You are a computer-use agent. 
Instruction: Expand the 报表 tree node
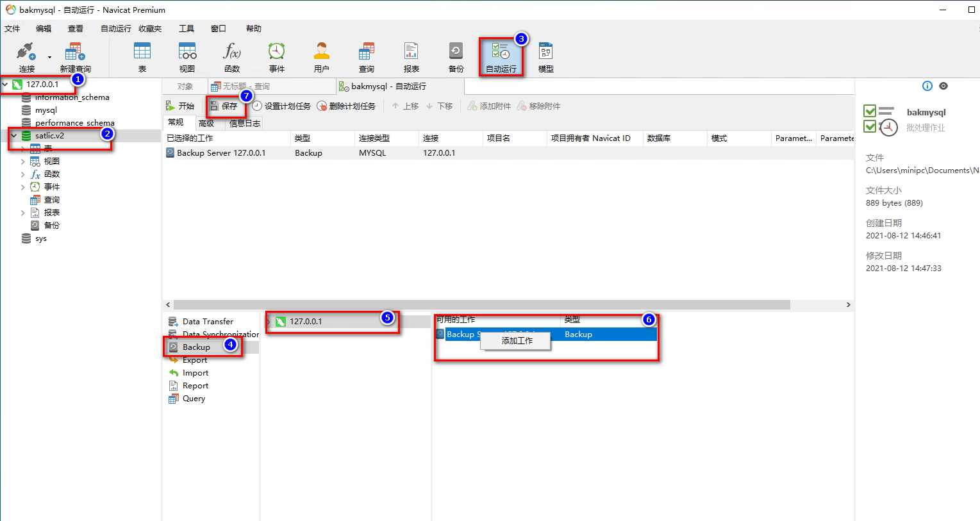(x=23, y=213)
